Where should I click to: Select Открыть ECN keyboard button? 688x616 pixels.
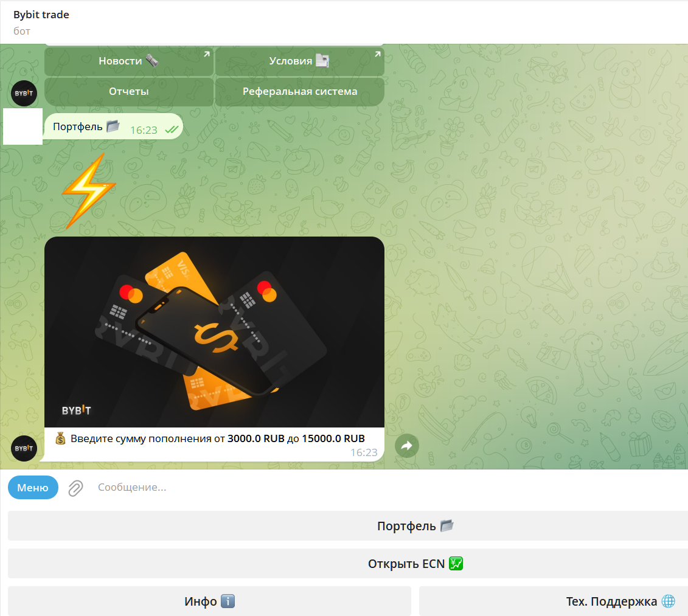348,563
